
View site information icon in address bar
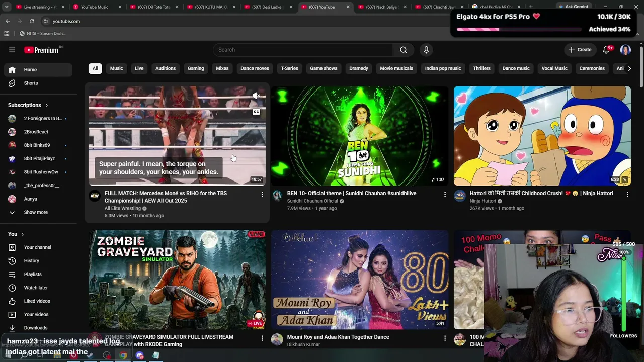point(46,21)
